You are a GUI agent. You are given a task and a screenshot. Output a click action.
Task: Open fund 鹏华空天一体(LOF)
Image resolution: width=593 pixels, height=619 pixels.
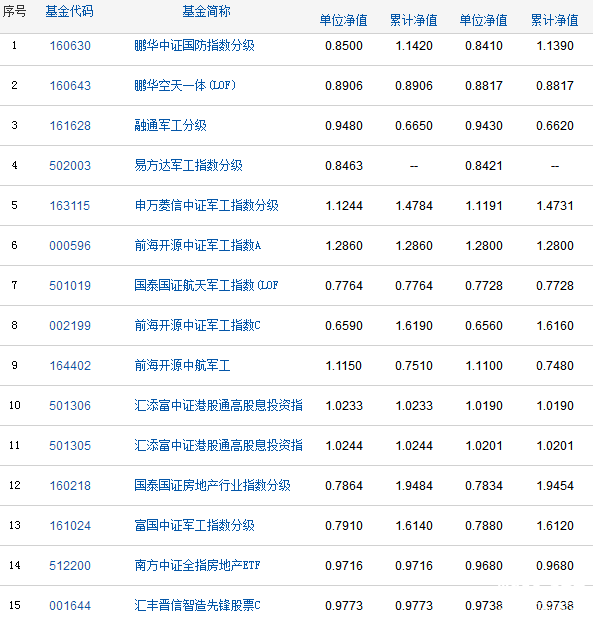[x=185, y=86]
